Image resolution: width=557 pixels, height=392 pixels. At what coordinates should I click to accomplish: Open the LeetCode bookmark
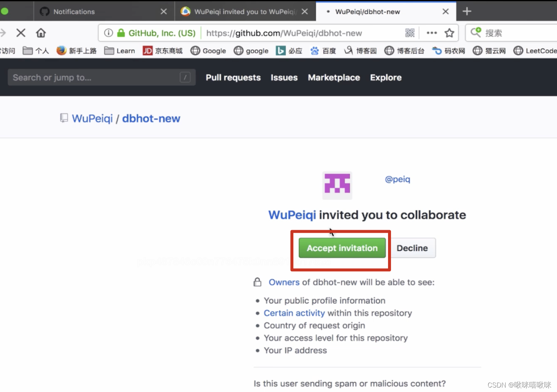point(535,51)
